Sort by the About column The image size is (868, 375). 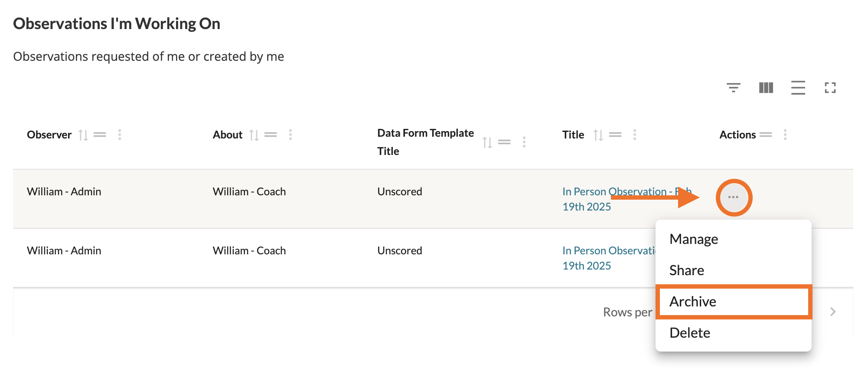point(254,135)
